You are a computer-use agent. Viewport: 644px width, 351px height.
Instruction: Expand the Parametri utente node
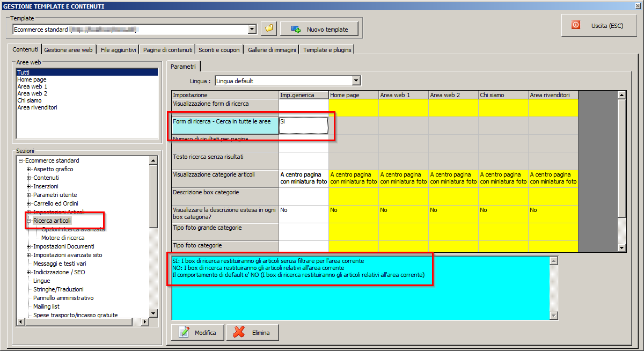click(x=29, y=195)
